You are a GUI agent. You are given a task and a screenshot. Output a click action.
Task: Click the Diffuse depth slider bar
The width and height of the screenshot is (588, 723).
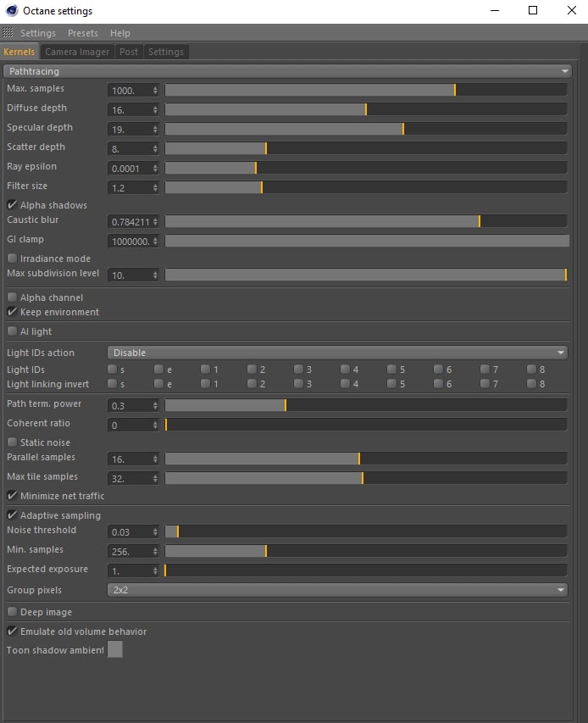[x=366, y=109]
